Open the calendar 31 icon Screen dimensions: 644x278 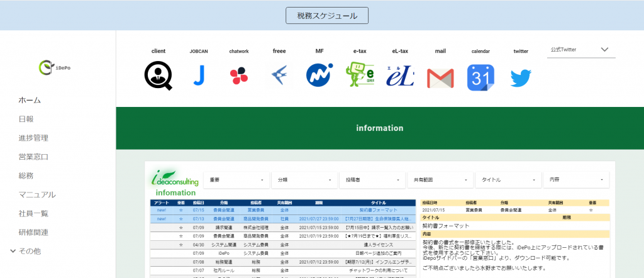coord(480,77)
